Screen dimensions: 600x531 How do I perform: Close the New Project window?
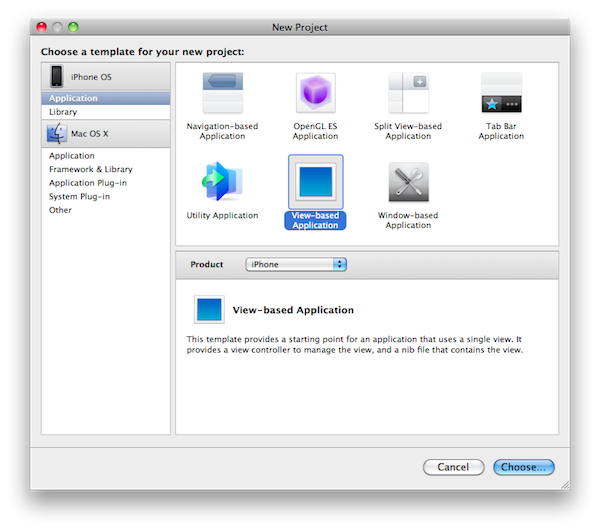[41, 27]
